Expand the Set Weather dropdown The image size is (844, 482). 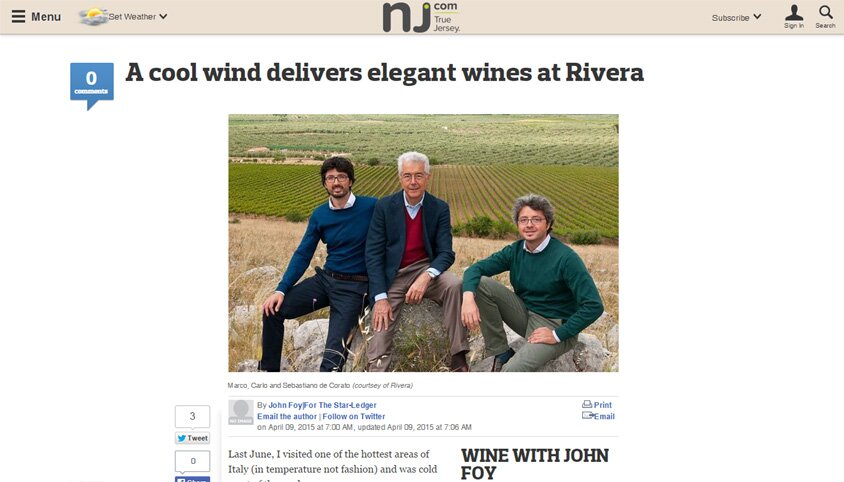coord(138,17)
